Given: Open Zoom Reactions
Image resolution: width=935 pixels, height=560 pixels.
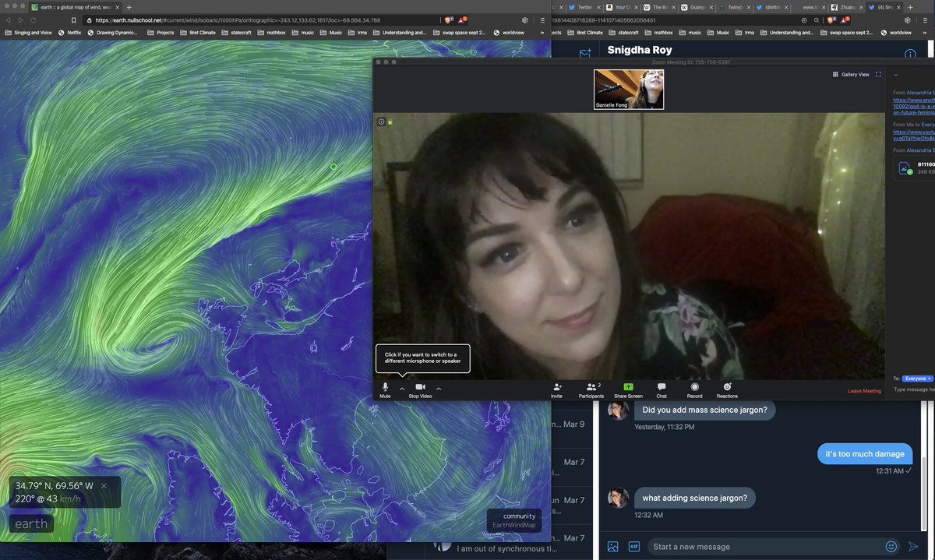Looking at the screenshot, I should (727, 389).
